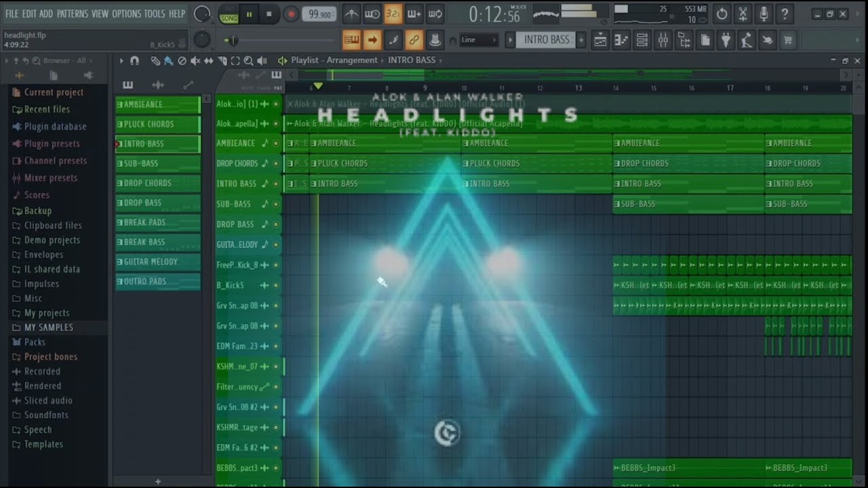Stop playback with the stop button
This screenshot has width=868, height=488.
tap(269, 14)
